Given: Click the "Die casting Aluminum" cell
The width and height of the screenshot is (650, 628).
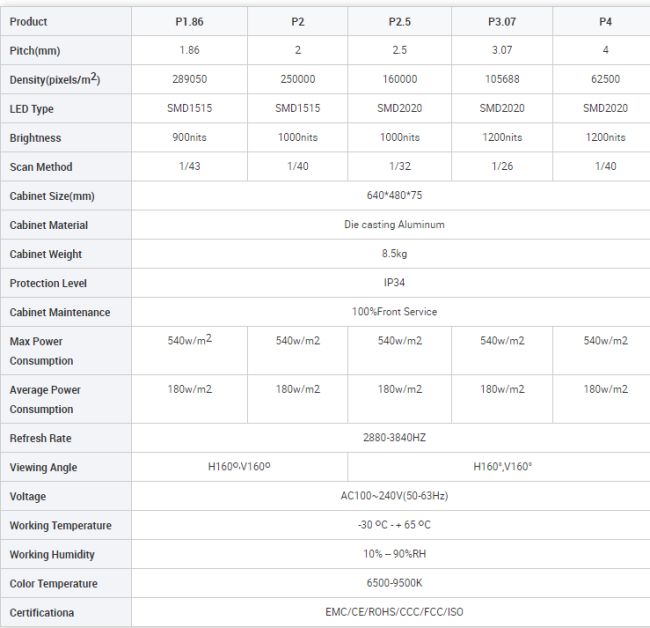Looking at the screenshot, I should (x=394, y=225).
